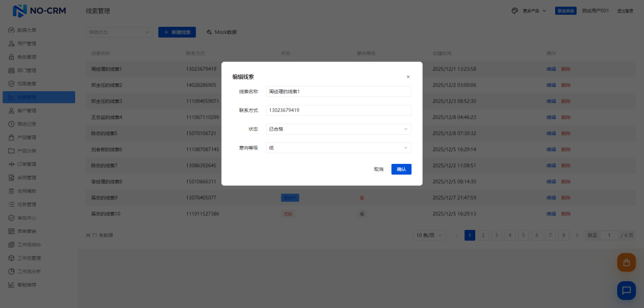The image size is (644, 308).
Task: Go to page 3 in pagination
Action: [x=497, y=235]
